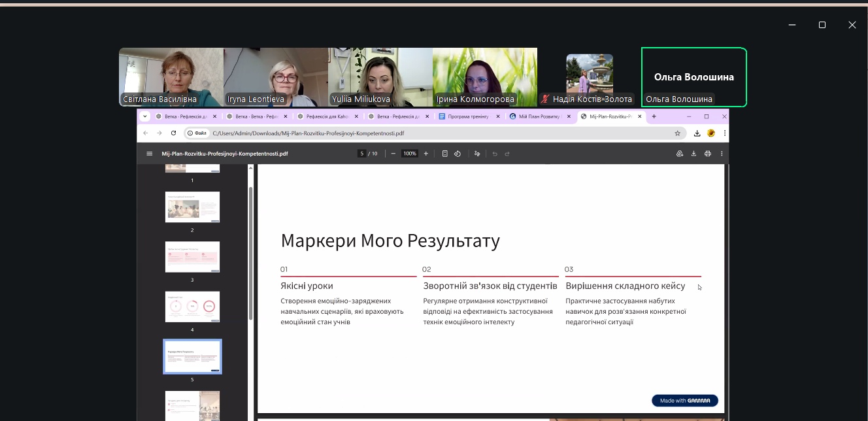Click the fit to page icon
The height and width of the screenshot is (421, 868).
pyautogui.click(x=444, y=154)
